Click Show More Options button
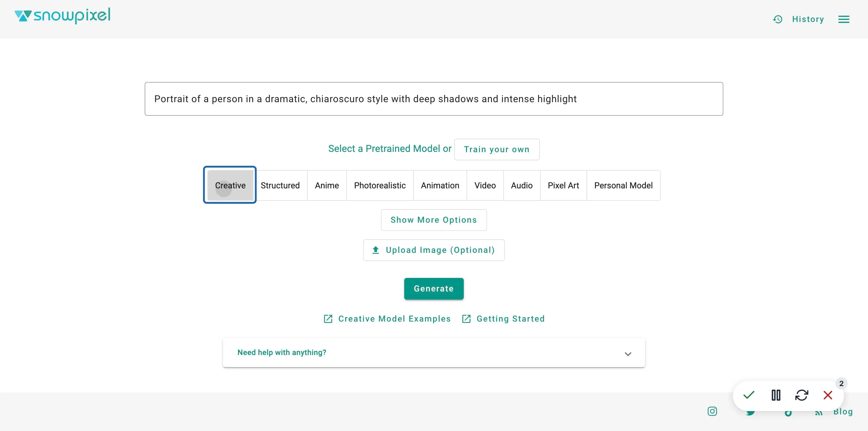This screenshot has width=868, height=431. click(x=434, y=220)
